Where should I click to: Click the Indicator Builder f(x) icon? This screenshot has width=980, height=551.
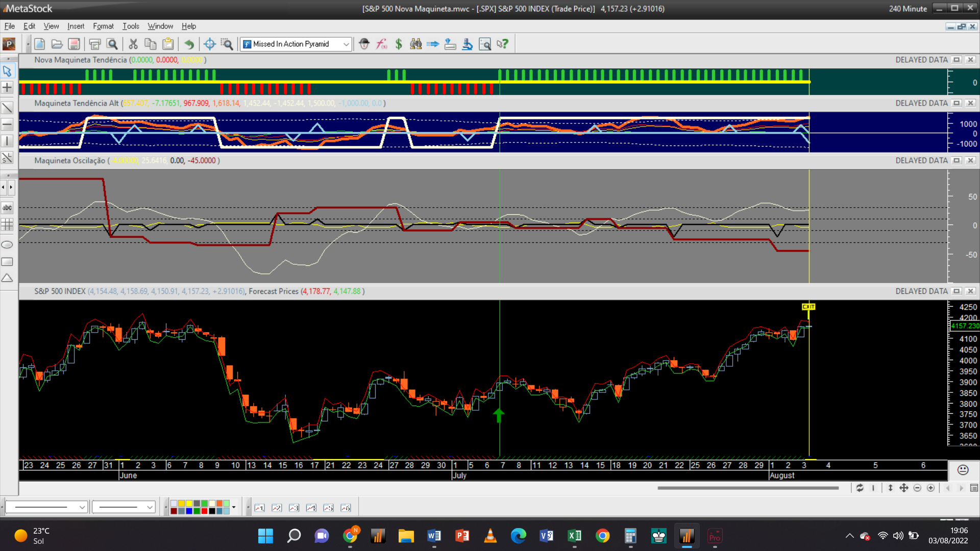[x=382, y=44]
